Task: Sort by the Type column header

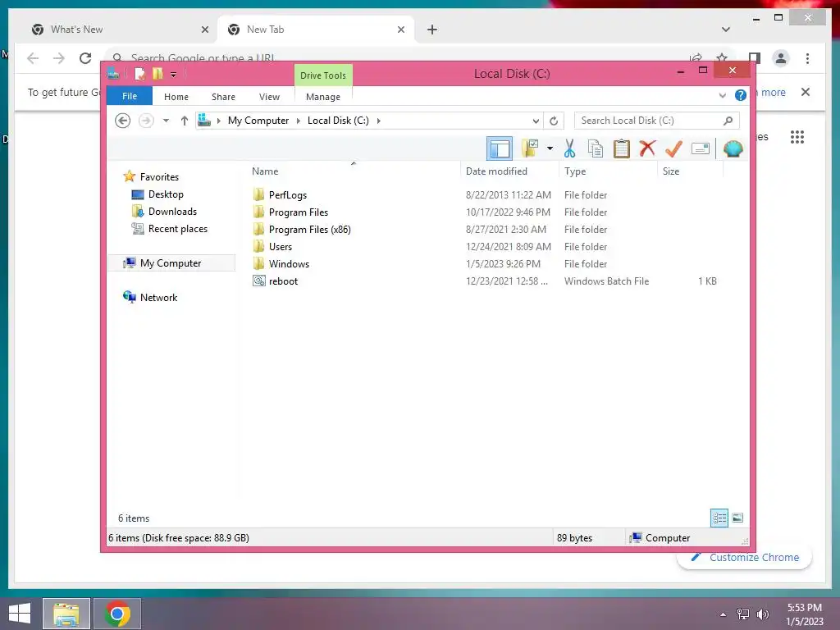Action: [x=608, y=171]
